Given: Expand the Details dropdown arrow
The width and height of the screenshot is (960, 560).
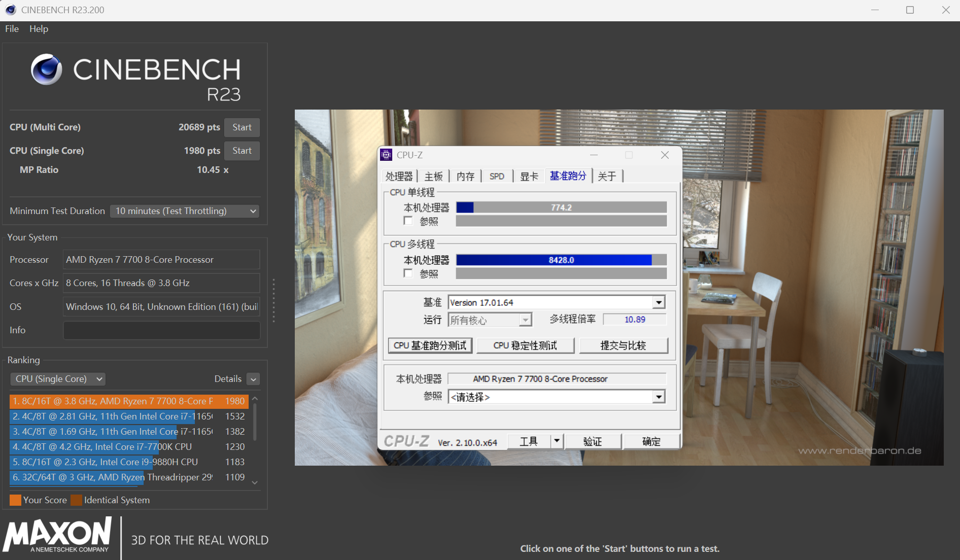Looking at the screenshot, I should click(253, 379).
